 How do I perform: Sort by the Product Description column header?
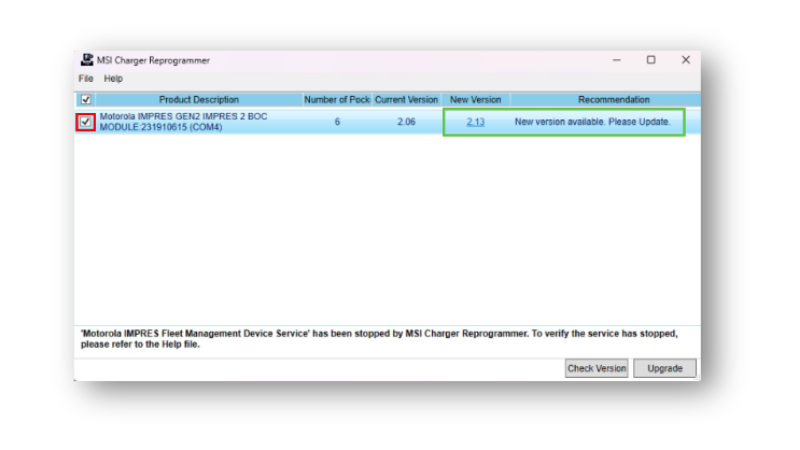pyautogui.click(x=199, y=100)
